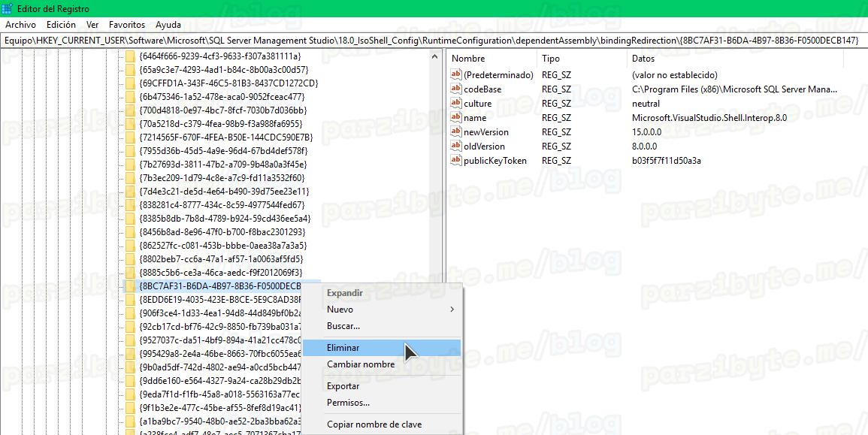Click folder icon of {8385b8db-7b8d-4789-b924-59cd436ee5a4}
868x435 pixels.
click(130, 219)
